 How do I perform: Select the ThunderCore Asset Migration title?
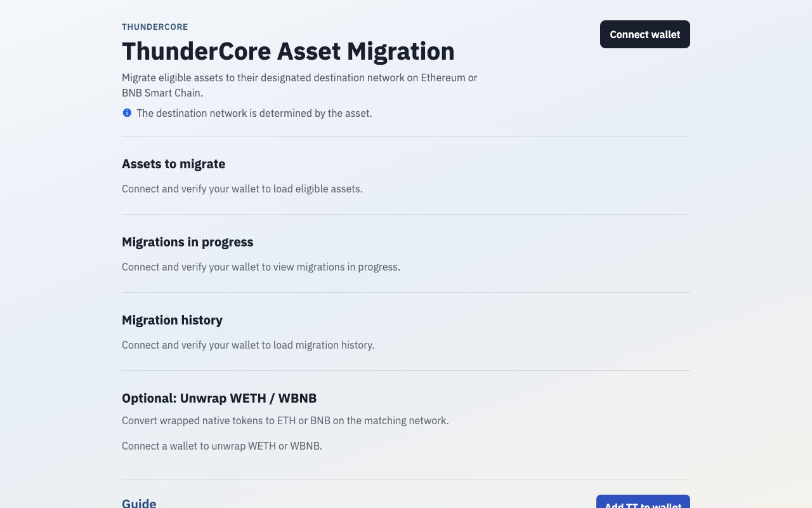click(288, 51)
